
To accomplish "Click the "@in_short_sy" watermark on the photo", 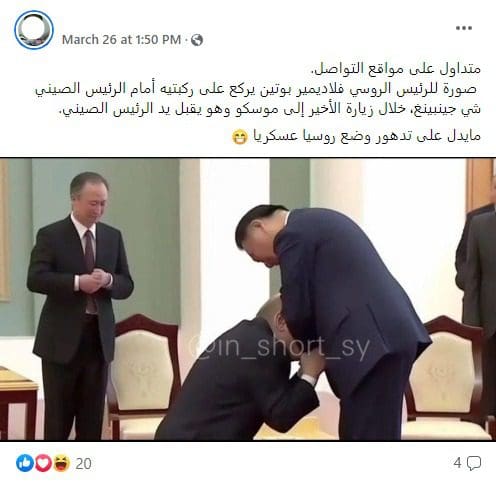I will click(279, 347).
